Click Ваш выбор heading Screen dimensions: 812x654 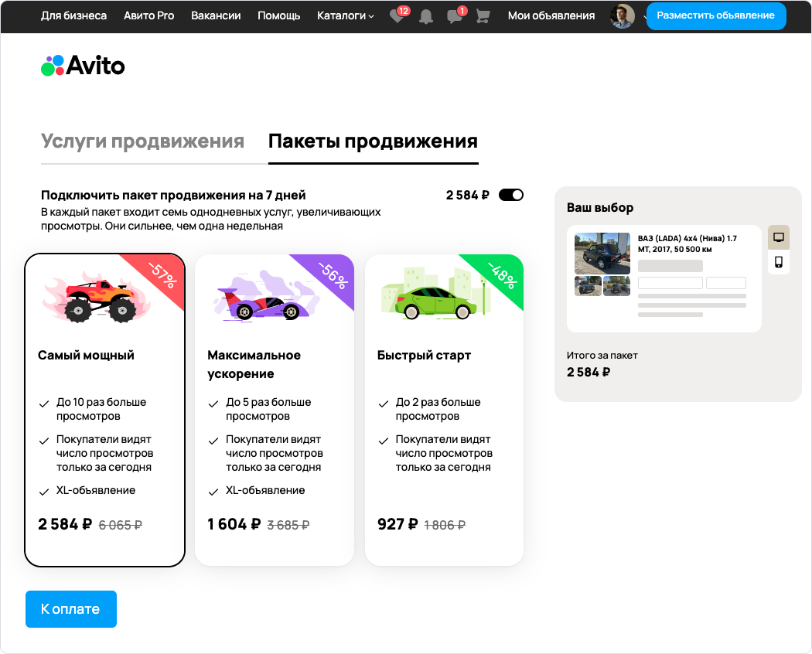click(599, 208)
